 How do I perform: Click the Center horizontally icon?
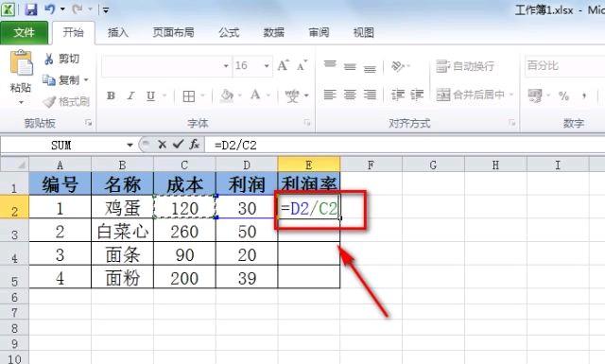coord(350,95)
